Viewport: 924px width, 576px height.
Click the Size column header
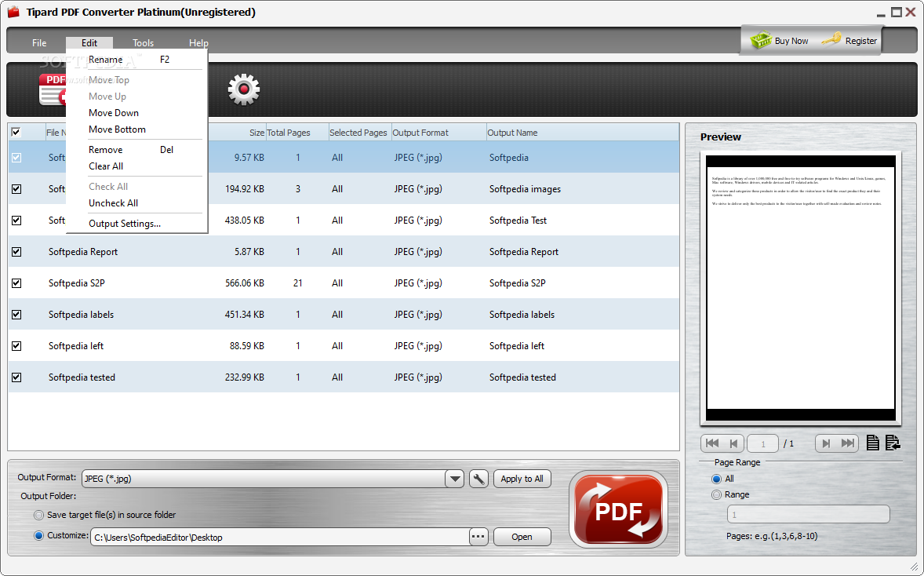[x=256, y=133]
